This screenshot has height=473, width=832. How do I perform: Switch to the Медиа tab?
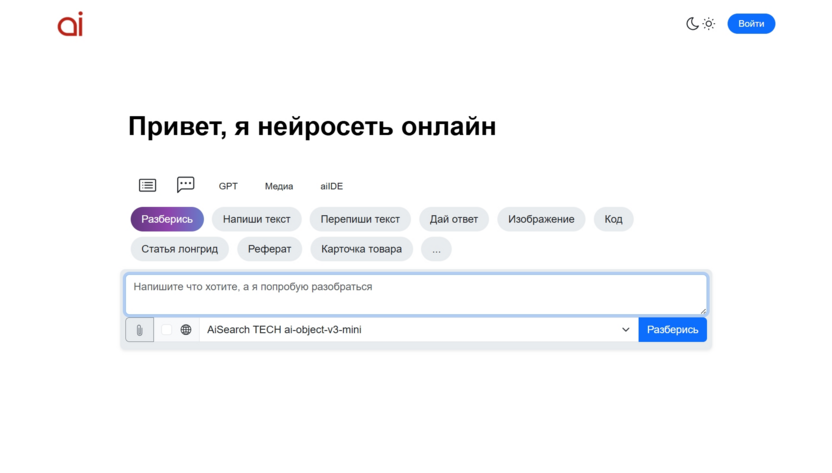tap(279, 186)
